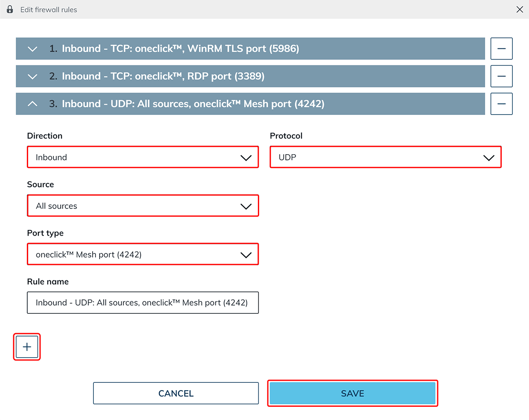Open the Protocol dropdown showing UDP
The width and height of the screenshot is (529, 420).
tap(385, 157)
